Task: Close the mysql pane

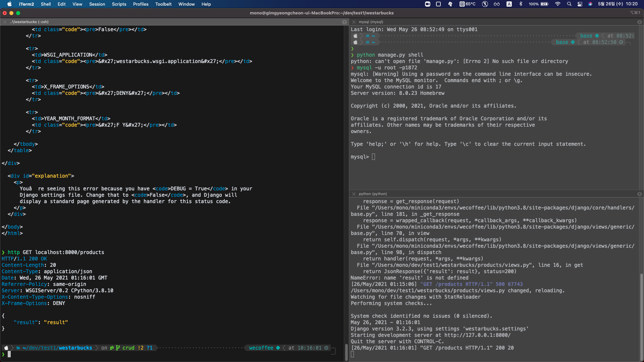Action: (x=354, y=22)
